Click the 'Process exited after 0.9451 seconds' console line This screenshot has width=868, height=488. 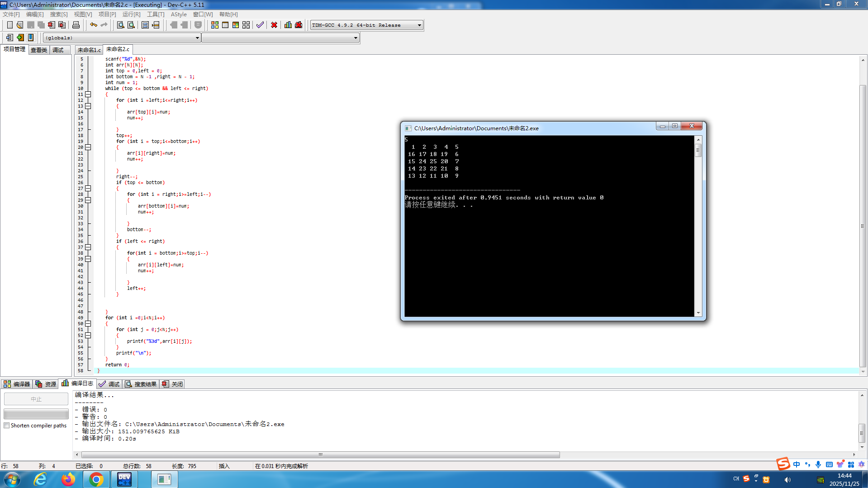pos(504,198)
